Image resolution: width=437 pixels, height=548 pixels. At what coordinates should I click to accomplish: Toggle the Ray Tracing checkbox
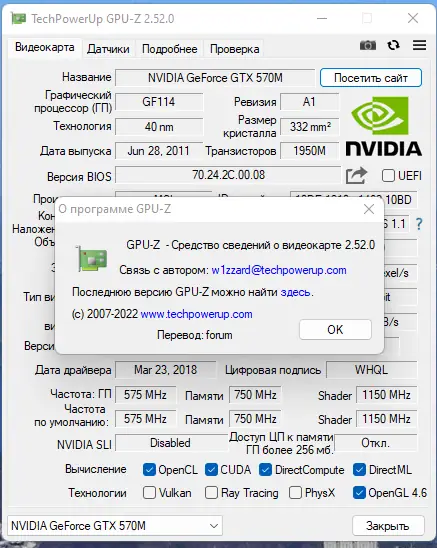(211, 493)
